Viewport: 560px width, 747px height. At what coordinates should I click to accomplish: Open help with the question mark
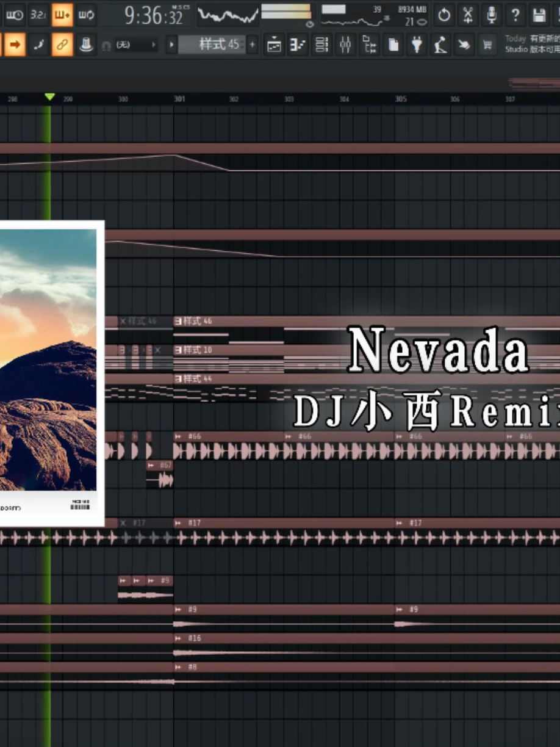[515, 15]
